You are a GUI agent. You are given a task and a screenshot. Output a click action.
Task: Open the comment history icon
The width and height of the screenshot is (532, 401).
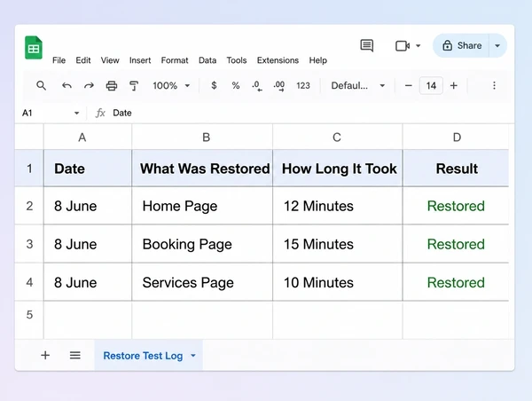[367, 45]
